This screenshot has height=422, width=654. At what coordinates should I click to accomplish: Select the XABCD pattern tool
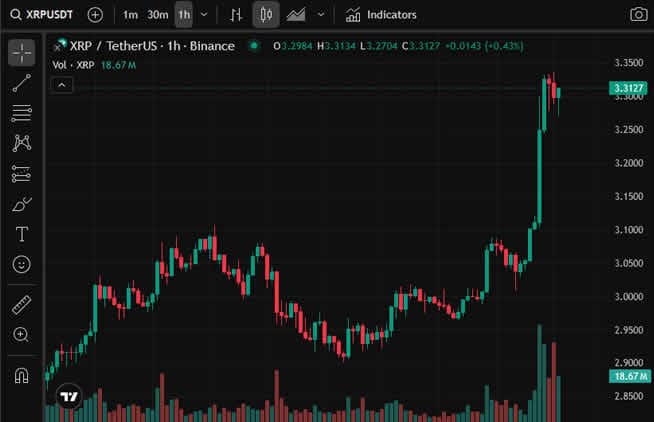tap(22, 143)
